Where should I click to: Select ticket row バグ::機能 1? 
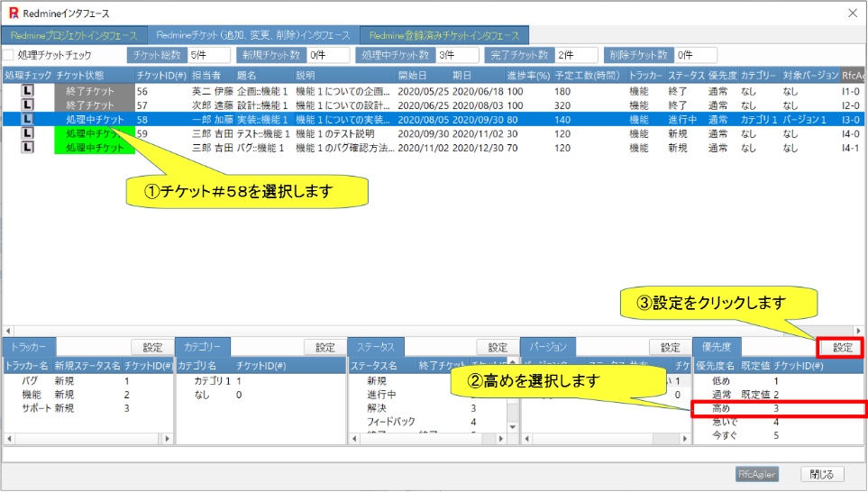click(434, 148)
